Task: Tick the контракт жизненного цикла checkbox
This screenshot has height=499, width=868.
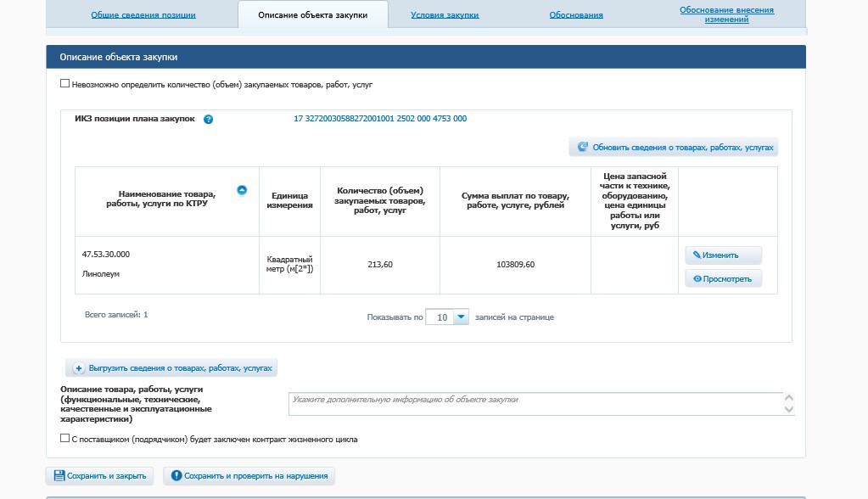Action: click(x=65, y=439)
